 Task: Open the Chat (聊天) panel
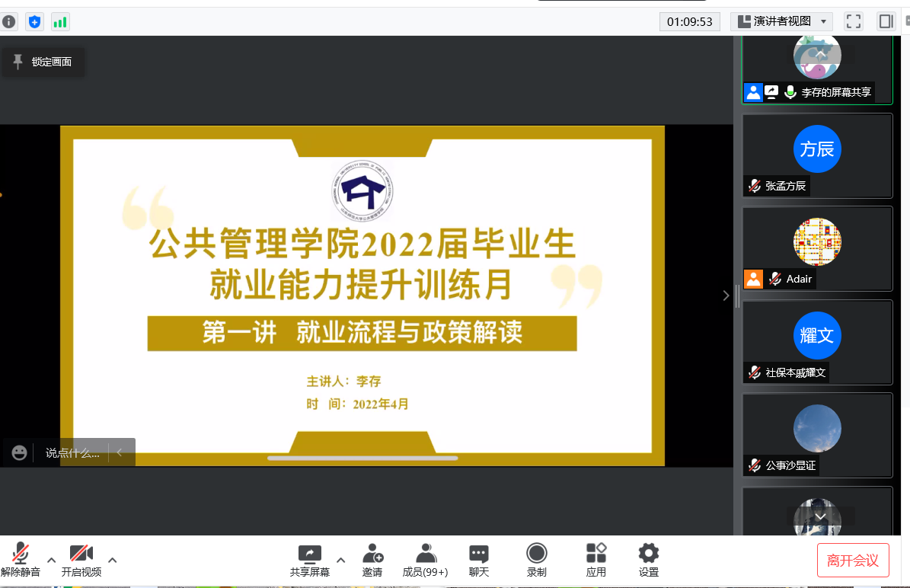pos(478,561)
